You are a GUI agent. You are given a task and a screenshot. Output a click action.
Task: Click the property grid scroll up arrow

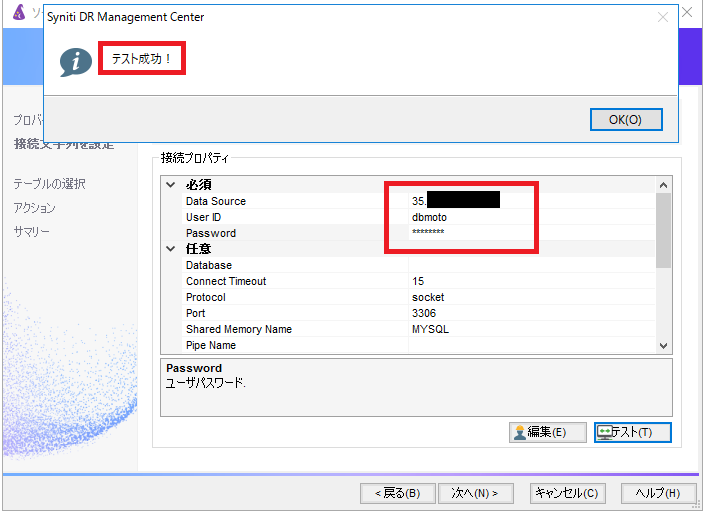(663, 185)
